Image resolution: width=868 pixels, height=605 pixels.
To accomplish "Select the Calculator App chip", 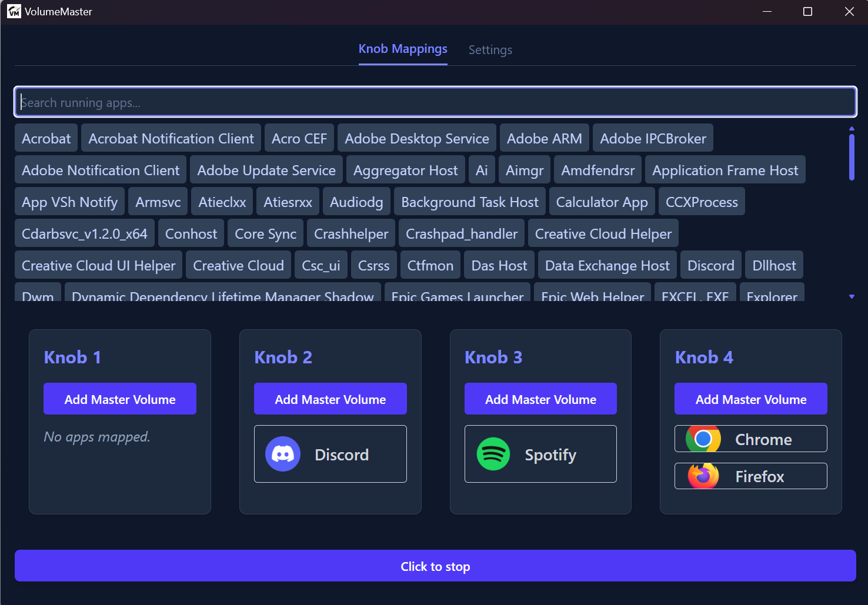I will point(602,202).
